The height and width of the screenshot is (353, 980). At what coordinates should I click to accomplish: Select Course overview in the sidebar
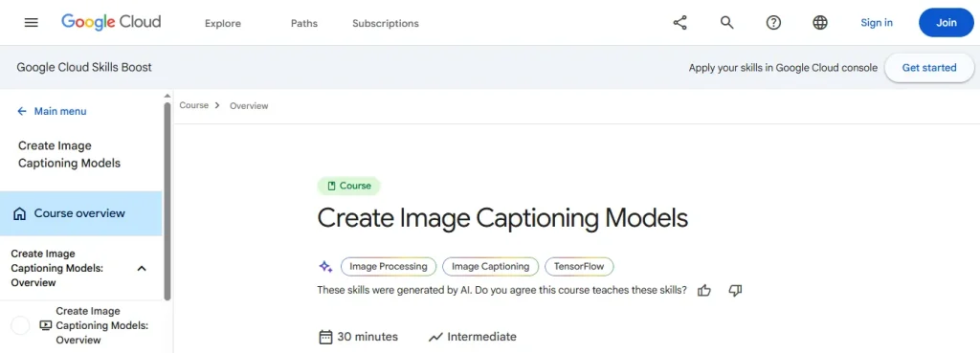80,213
